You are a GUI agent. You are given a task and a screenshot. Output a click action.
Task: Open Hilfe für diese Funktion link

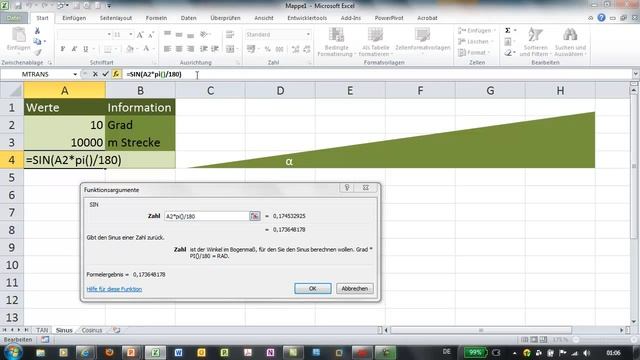pos(114,289)
